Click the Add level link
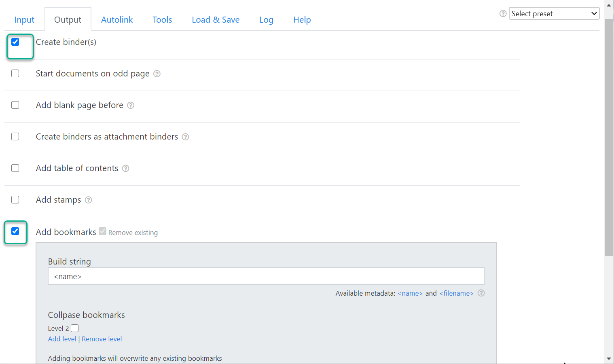 click(62, 339)
